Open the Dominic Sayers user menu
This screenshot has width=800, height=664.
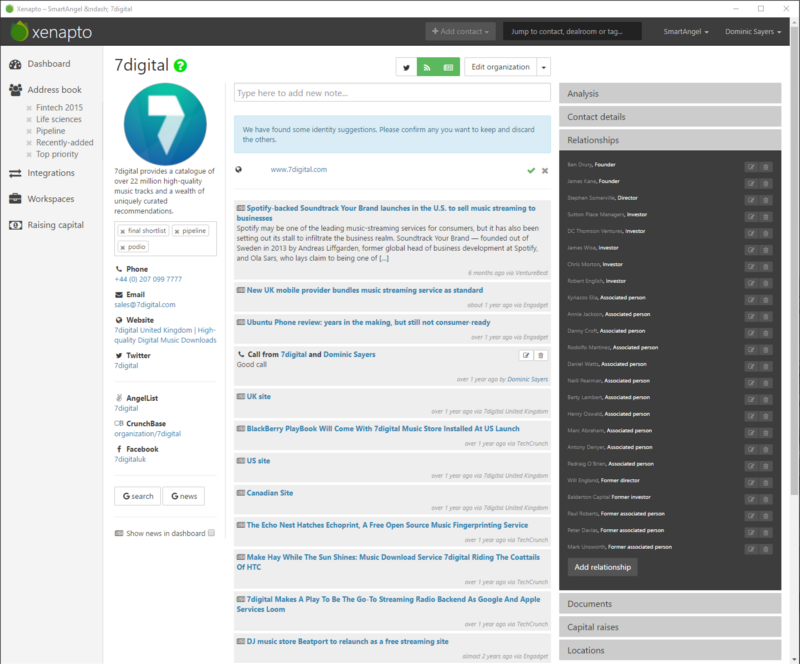tap(753, 32)
